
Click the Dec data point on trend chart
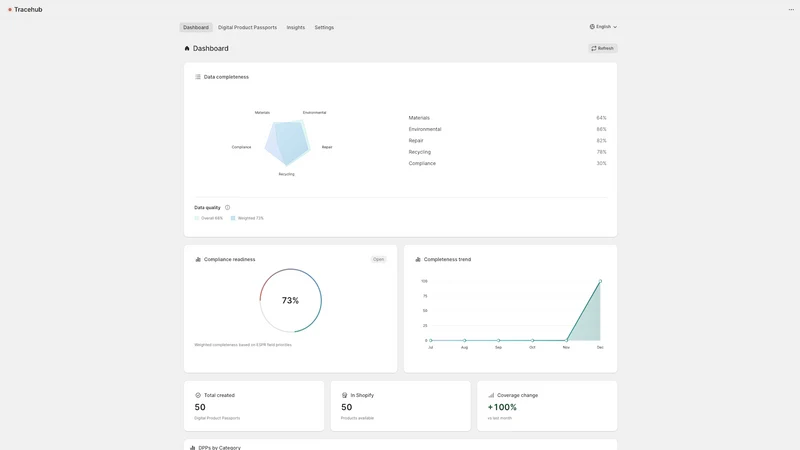(x=600, y=281)
